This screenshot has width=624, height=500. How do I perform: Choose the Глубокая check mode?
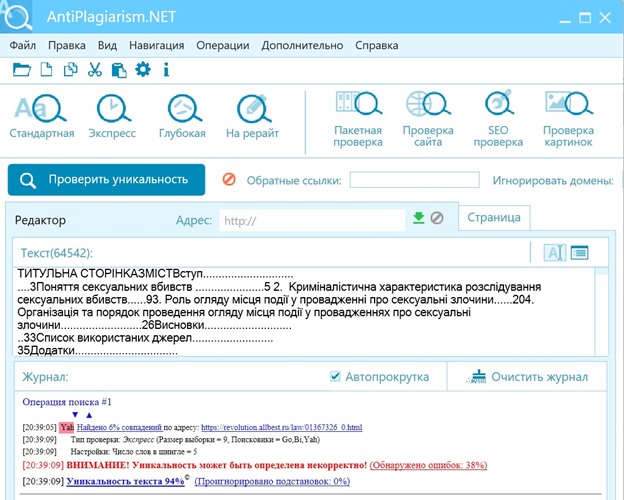pyautogui.click(x=182, y=116)
